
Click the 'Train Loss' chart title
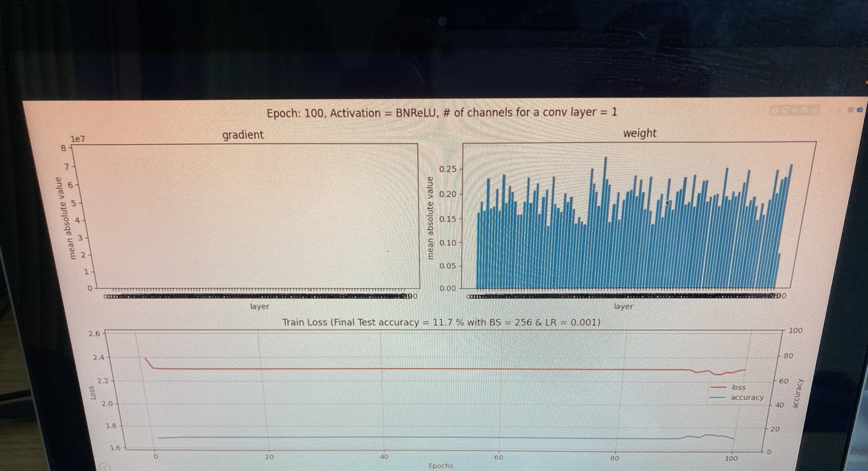(x=441, y=322)
